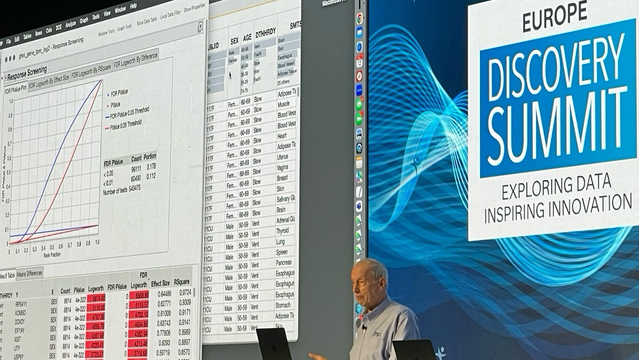The width and height of the screenshot is (639, 360).
Task: Click the DTHHRDY column header in data table
Action: tap(266, 33)
